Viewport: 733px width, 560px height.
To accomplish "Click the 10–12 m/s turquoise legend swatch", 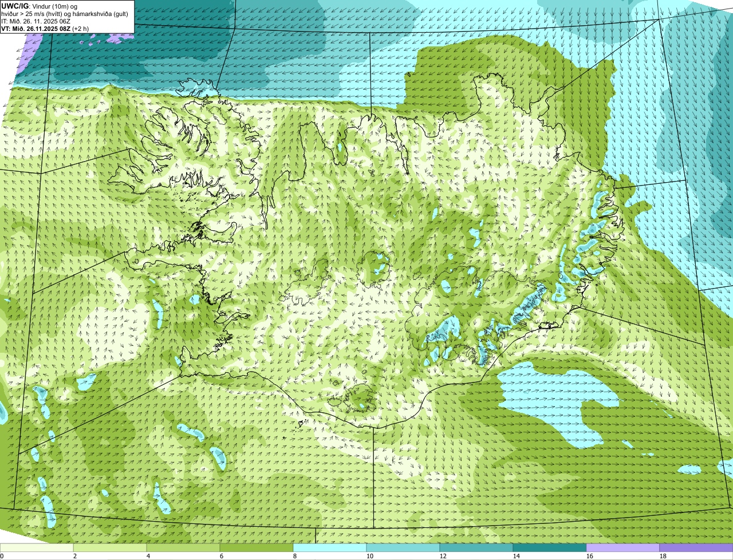I will pyautogui.click(x=403, y=548).
